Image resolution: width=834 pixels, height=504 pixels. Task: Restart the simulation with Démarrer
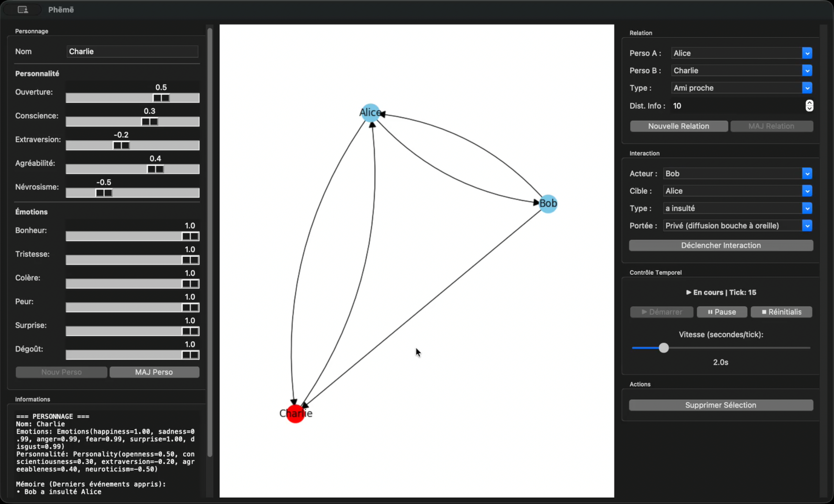(x=661, y=312)
